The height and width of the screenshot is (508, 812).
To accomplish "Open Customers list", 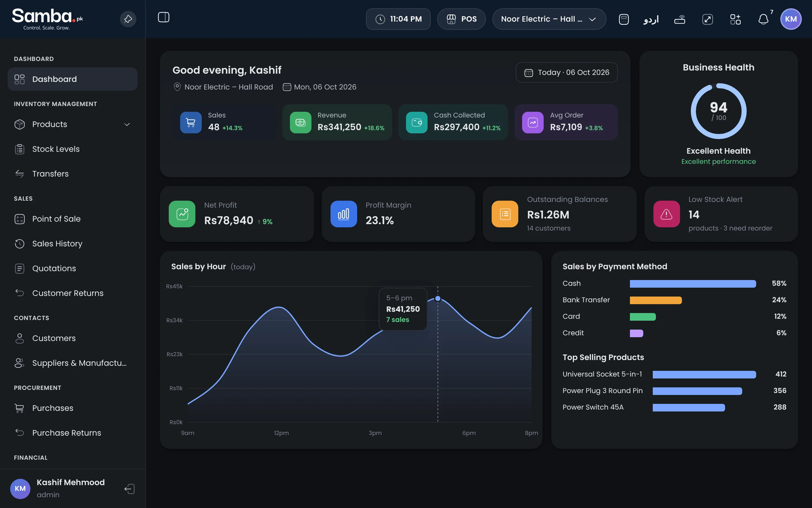I will coord(72,338).
